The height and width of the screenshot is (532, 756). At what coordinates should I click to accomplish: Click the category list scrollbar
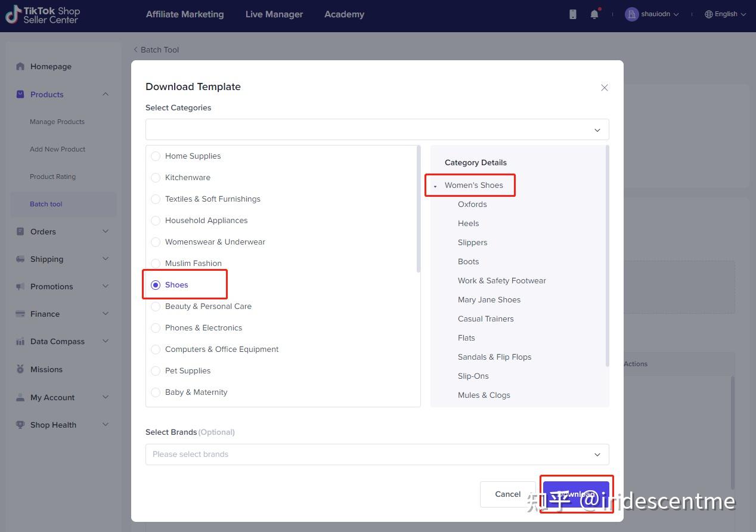click(419, 209)
